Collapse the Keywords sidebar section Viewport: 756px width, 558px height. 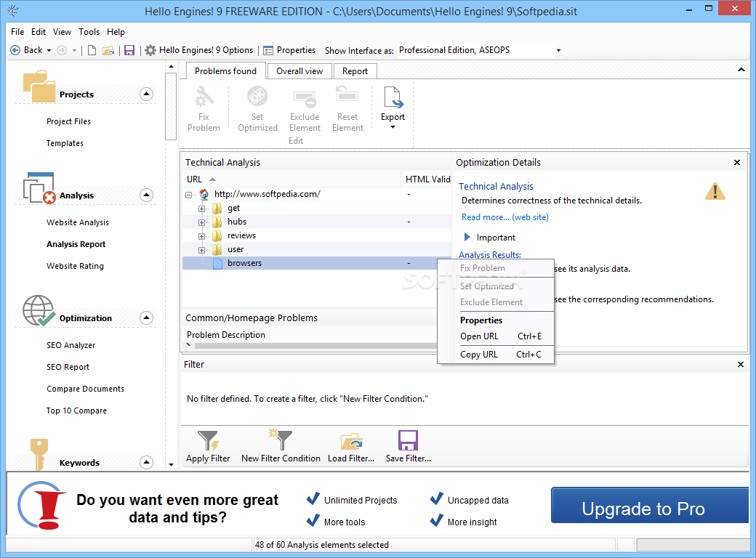147,462
